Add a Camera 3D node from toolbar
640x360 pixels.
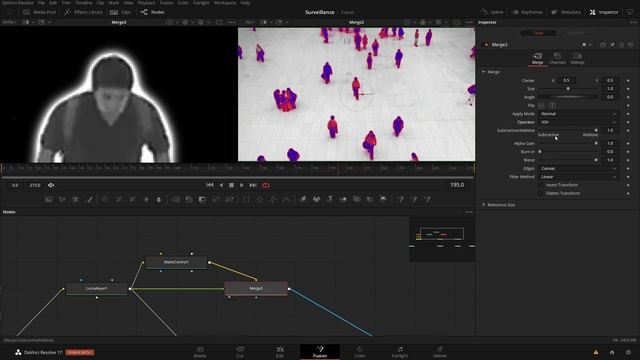(356, 199)
